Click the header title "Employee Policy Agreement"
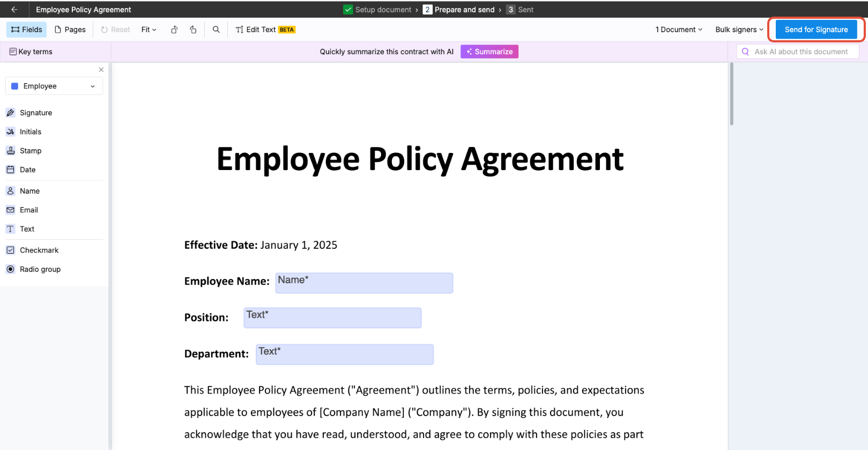868x450 pixels. [x=84, y=10]
